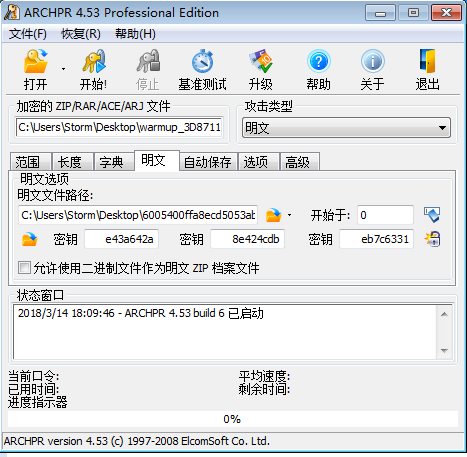Switch to the 自动保存 tab
The width and height of the screenshot is (467, 457).
coord(208,162)
